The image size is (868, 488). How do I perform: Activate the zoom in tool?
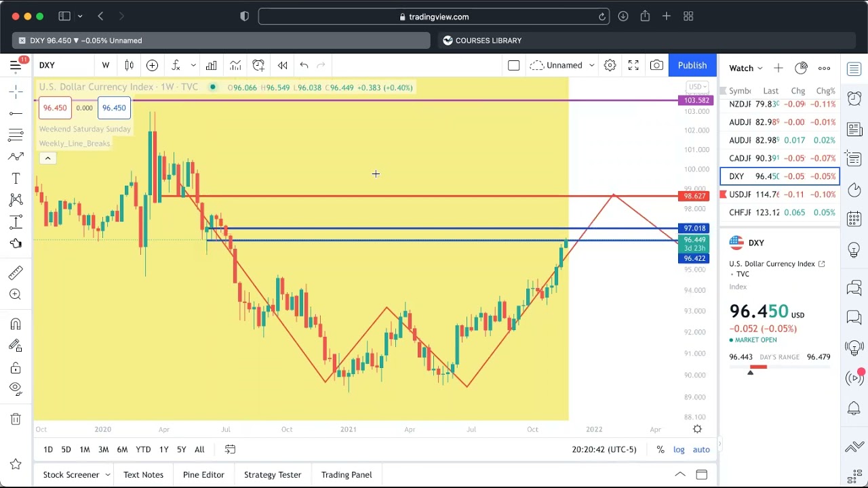click(x=16, y=294)
